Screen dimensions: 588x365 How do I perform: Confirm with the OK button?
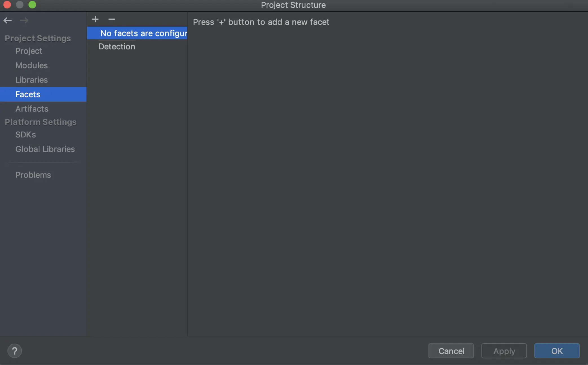pos(557,351)
